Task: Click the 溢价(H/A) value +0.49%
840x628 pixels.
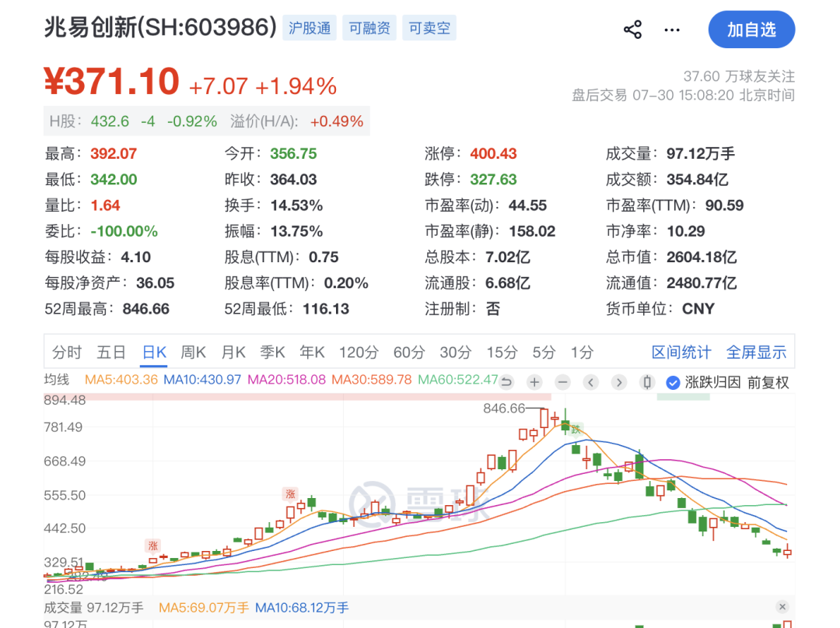Action: point(337,121)
